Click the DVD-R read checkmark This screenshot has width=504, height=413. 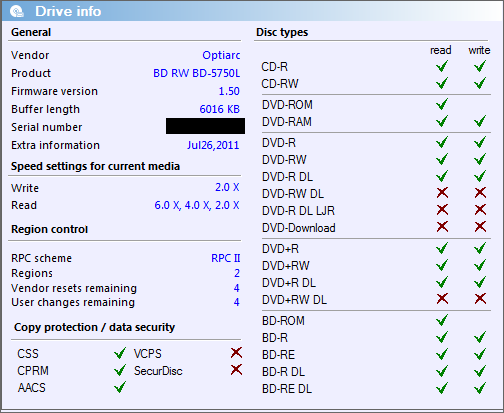coord(442,142)
